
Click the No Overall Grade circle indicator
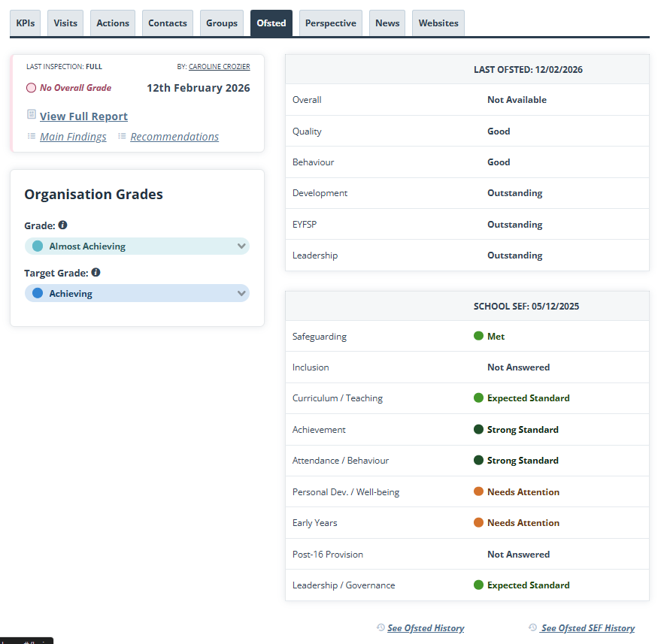(31, 88)
